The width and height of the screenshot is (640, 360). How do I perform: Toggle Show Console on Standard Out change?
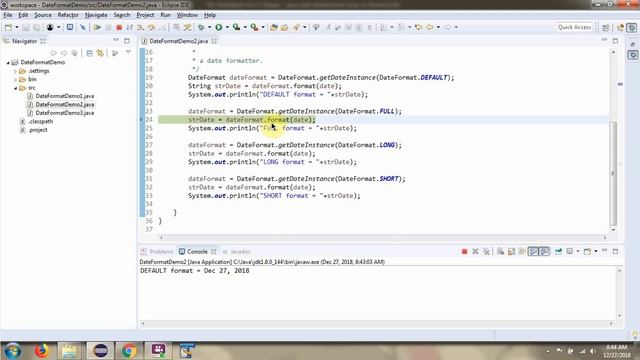(533, 251)
